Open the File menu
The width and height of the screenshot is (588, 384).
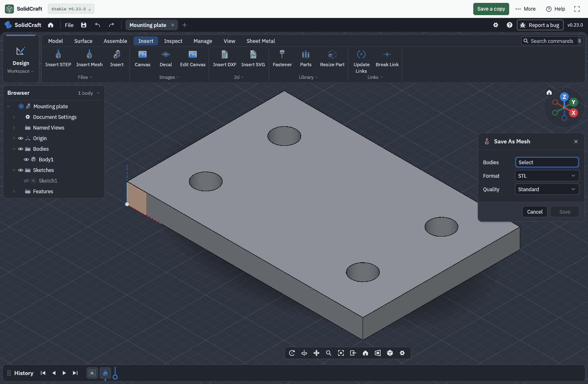69,25
